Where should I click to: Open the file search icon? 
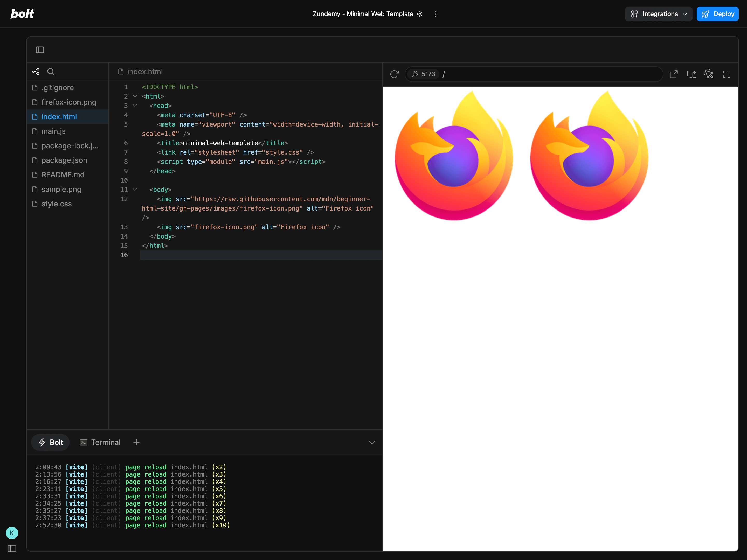(x=51, y=72)
